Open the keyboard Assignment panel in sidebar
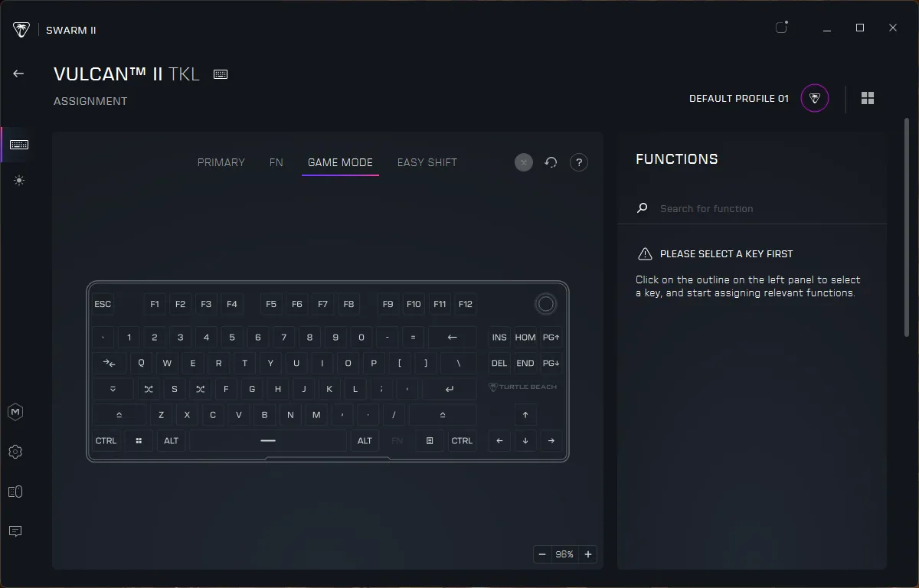The width and height of the screenshot is (919, 588). 18,144
